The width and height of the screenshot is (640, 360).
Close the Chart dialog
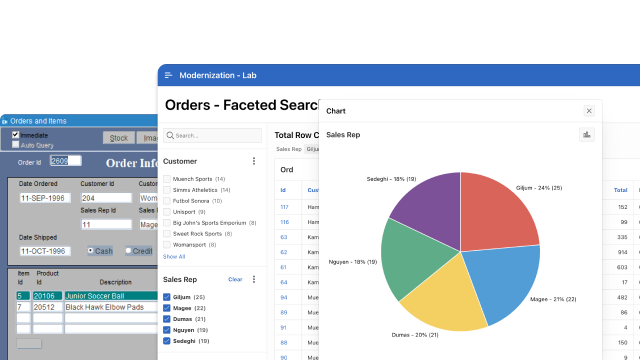click(x=589, y=111)
